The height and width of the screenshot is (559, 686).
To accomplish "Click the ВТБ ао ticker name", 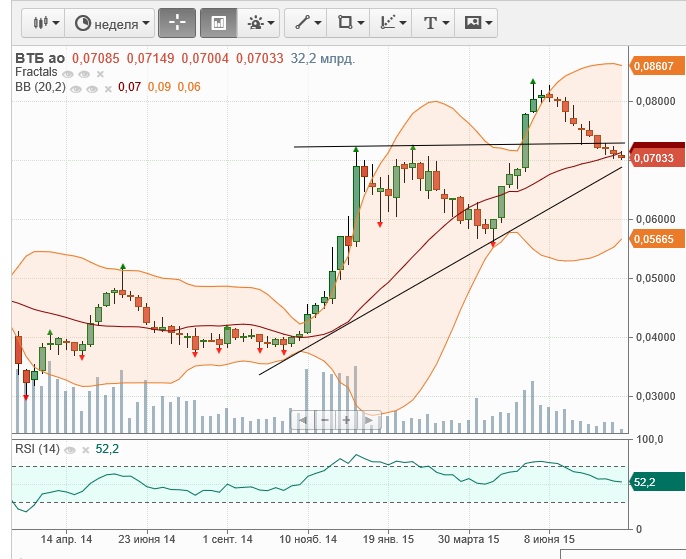I will pos(40,58).
